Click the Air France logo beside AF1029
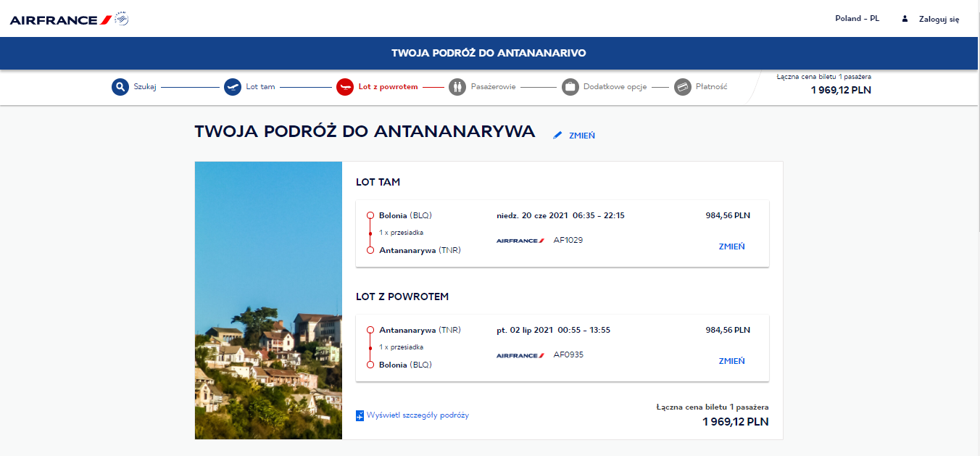Screen dimensions: 980x456 tap(520, 241)
